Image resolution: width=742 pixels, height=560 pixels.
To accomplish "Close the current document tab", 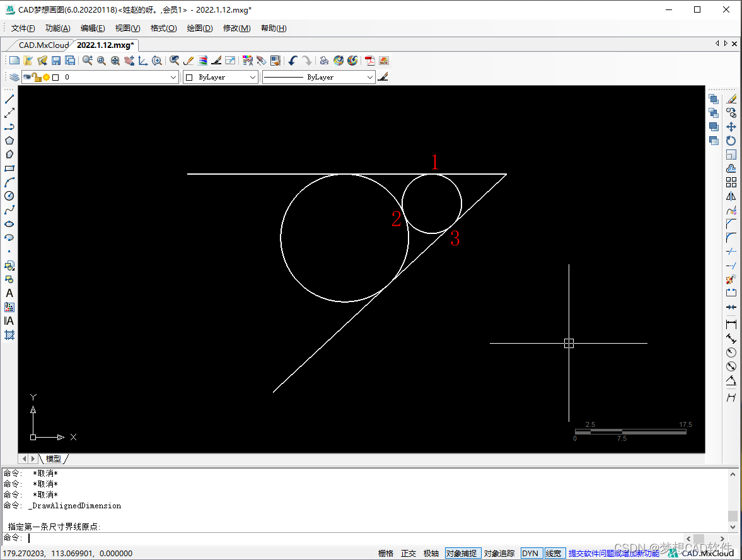I will click(x=734, y=44).
